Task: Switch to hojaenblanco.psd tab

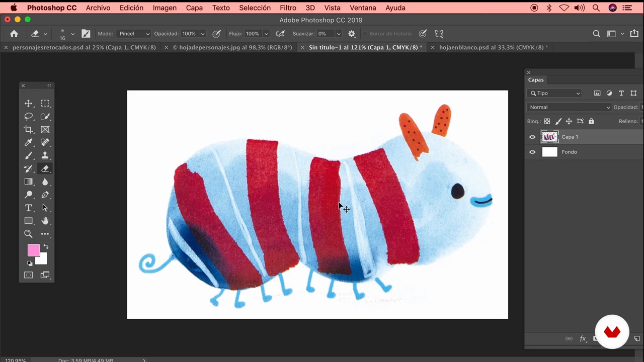Action: tap(493, 47)
